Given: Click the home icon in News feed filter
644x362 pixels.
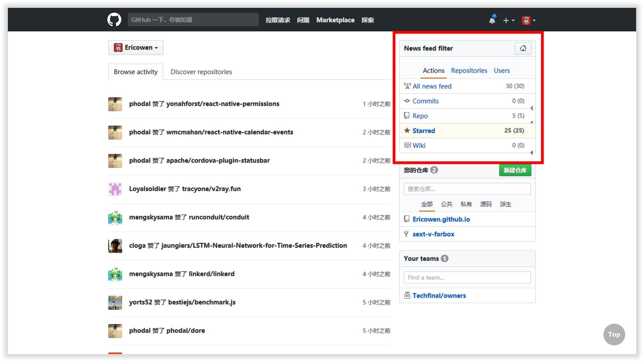Looking at the screenshot, I should 523,48.
